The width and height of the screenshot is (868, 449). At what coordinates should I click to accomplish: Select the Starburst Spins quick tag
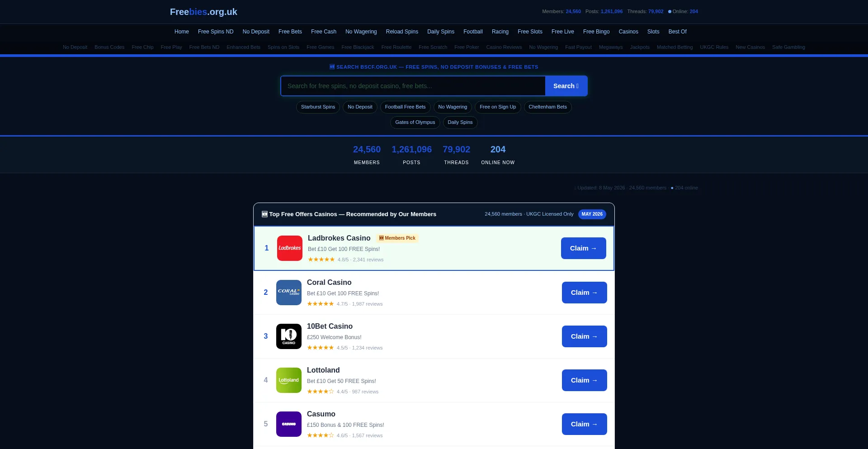point(318,107)
